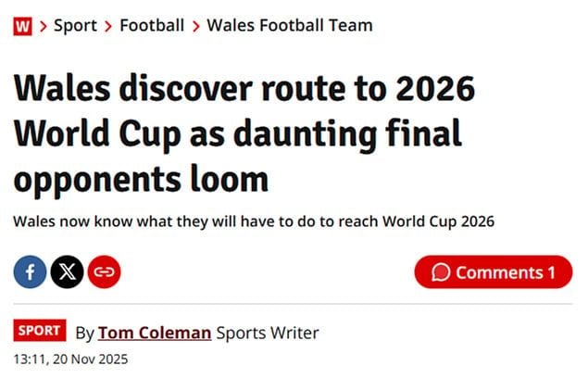The image size is (588, 391).
Task: Select the red SPORT category tag
Action: (40, 331)
